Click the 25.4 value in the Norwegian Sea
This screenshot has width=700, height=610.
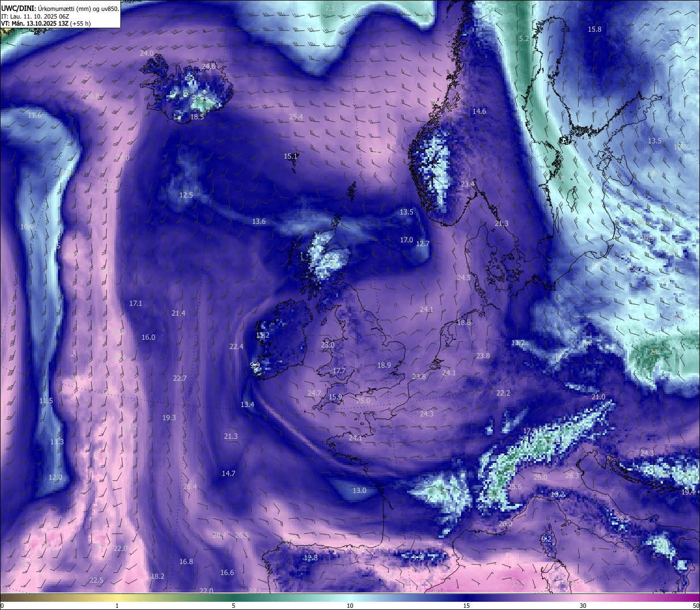(x=296, y=117)
